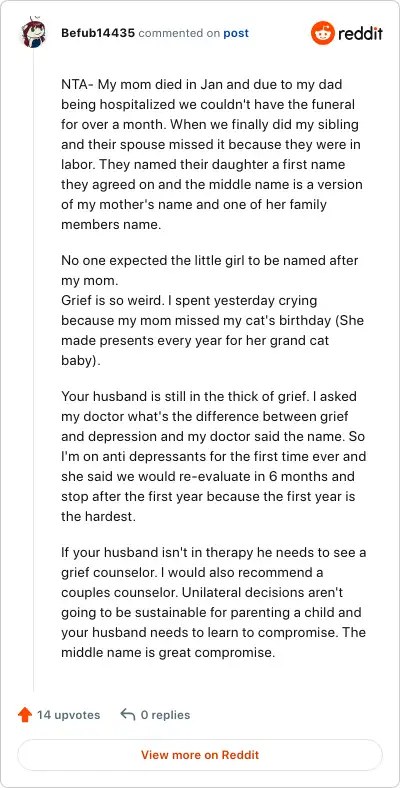Click the paragraph starting "Your husband is still"
400x788 pixels.
[214, 456]
